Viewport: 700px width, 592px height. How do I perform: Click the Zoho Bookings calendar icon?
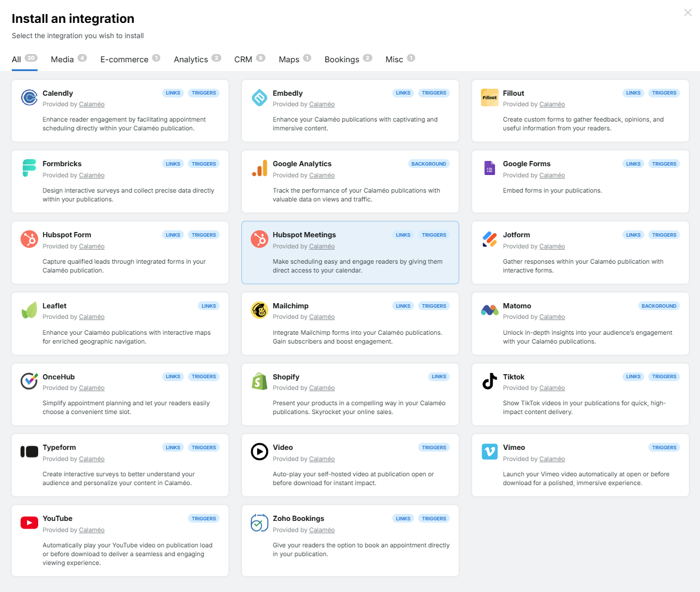point(260,523)
